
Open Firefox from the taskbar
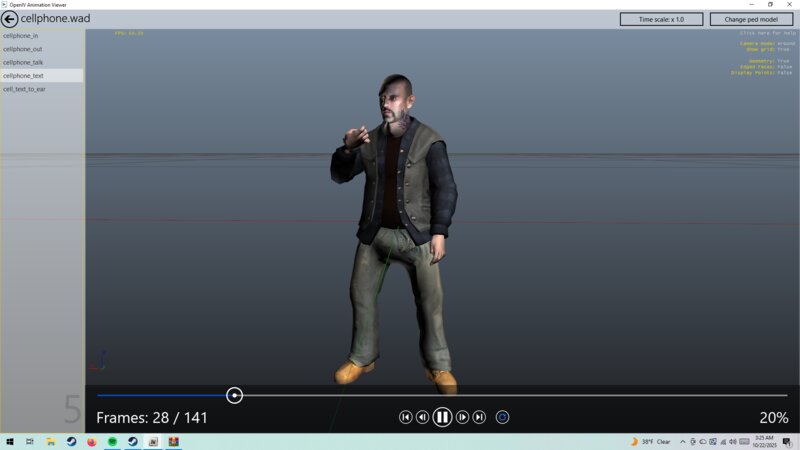[x=92, y=441]
